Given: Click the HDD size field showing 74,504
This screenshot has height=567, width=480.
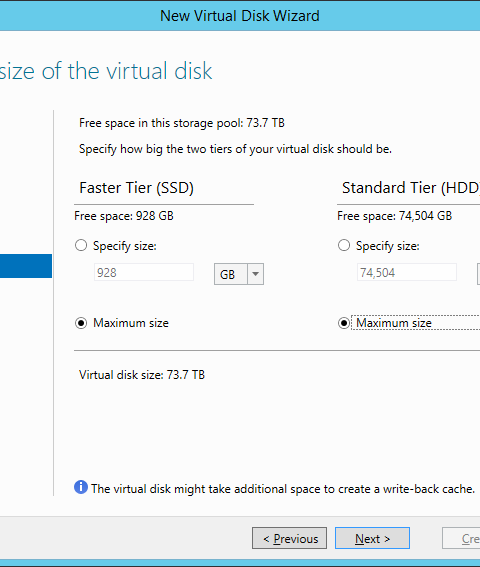Looking at the screenshot, I should tap(407, 272).
